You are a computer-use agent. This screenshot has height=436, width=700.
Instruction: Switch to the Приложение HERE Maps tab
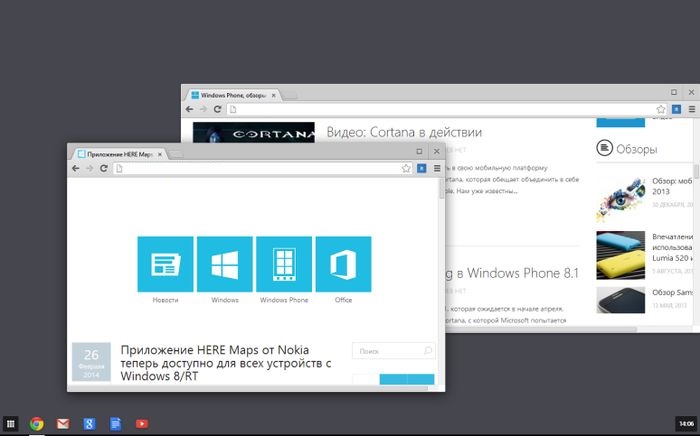pyautogui.click(x=120, y=155)
